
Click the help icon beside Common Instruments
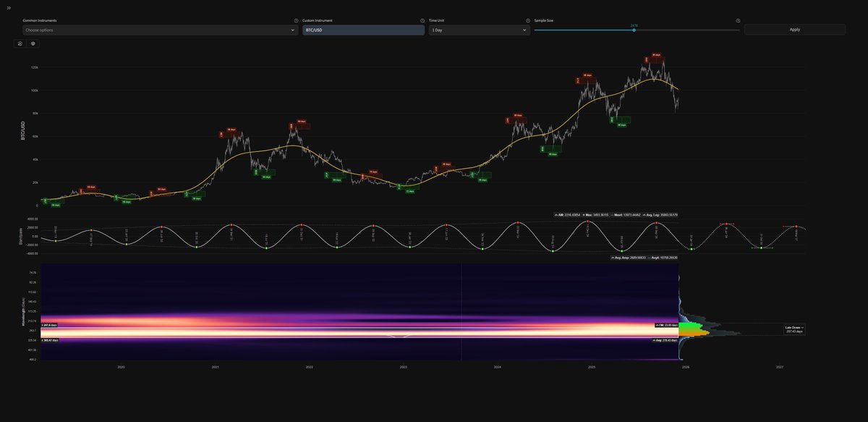(296, 21)
